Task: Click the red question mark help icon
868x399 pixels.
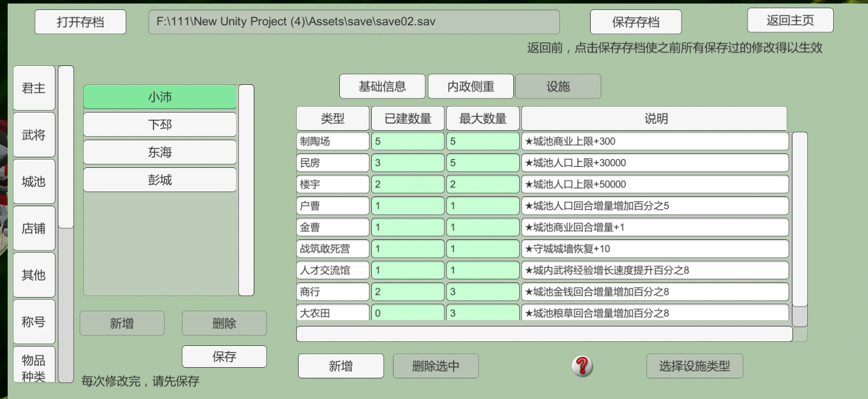Action: [x=582, y=366]
